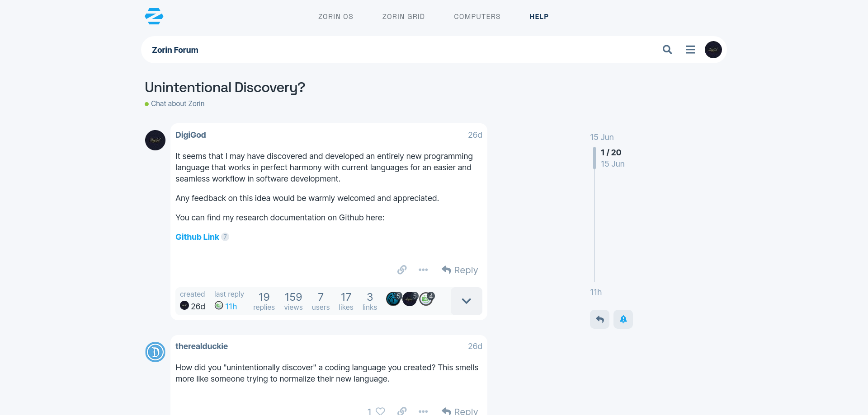Jump to 11h at timeline bottom
The width and height of the screenshot is (868, 415).
pyautogui.click(x=596, y=292)
